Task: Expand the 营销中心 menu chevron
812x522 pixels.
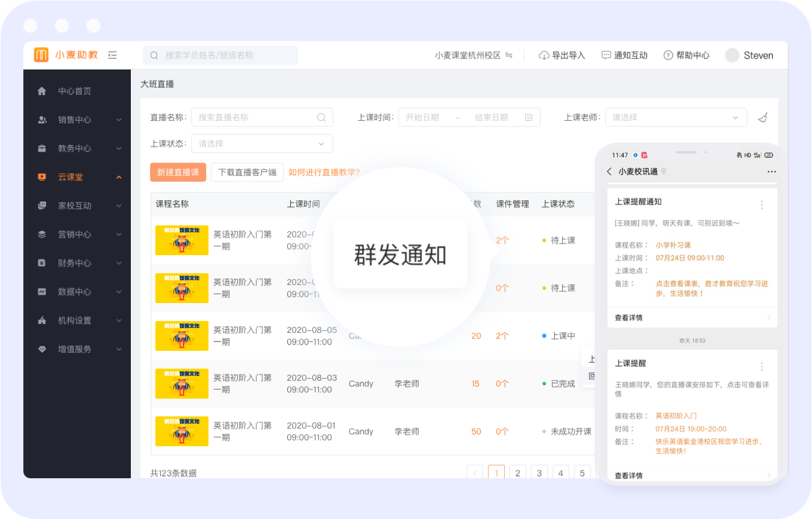Action: [119, 234]
